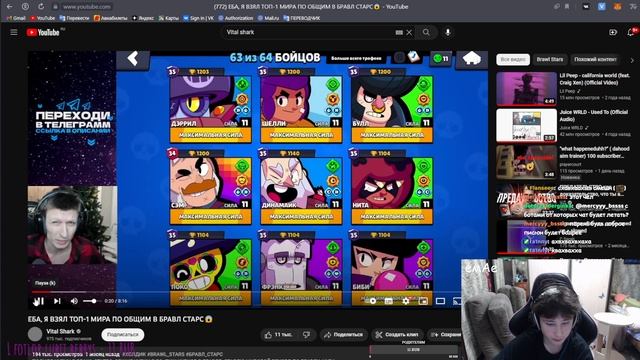Screen dimensions: 640x360
Task: Go to the YouTube home logo
Action: [43, 32]
